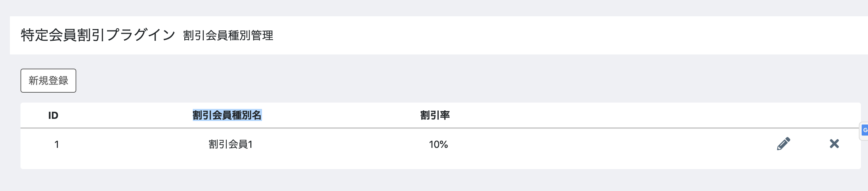Select the ID cell showing 1

point(57,144)
